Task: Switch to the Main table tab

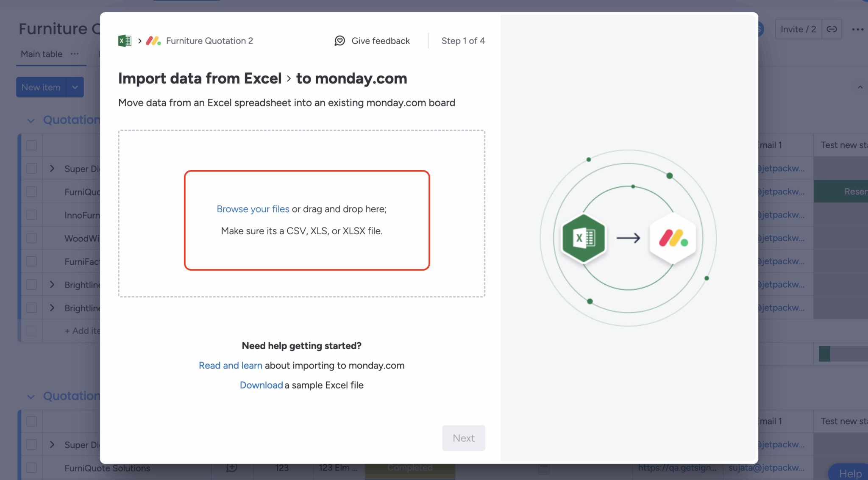Action: click(x=42, y=54)
